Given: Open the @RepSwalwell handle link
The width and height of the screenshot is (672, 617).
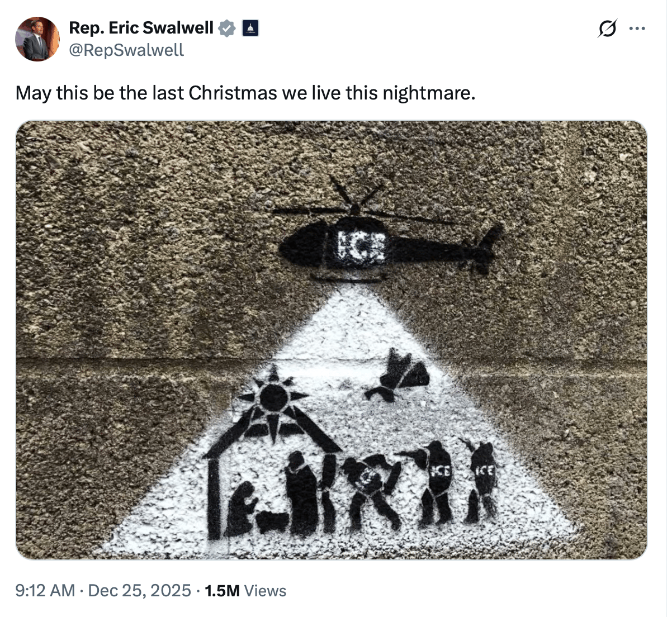Looking at the screenshot, I should coord(126,50).
